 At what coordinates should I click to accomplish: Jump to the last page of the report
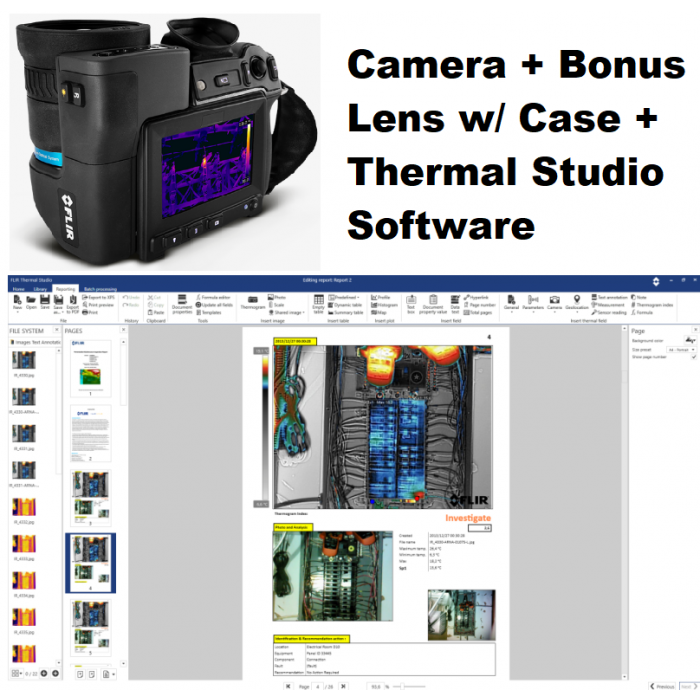pos(343,686)
